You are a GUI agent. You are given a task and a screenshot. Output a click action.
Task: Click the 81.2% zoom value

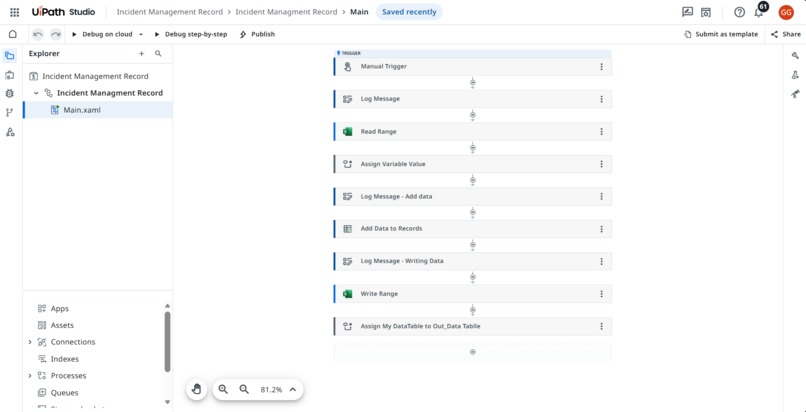[x=271, y=390]
